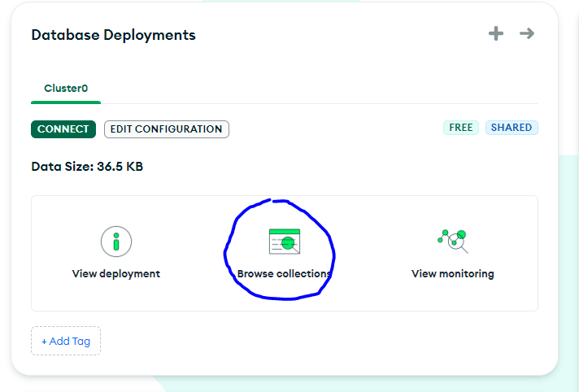Click the Database Deployments heading
Image resolution: width=579 pixels, height=392 pixels.
113,35
